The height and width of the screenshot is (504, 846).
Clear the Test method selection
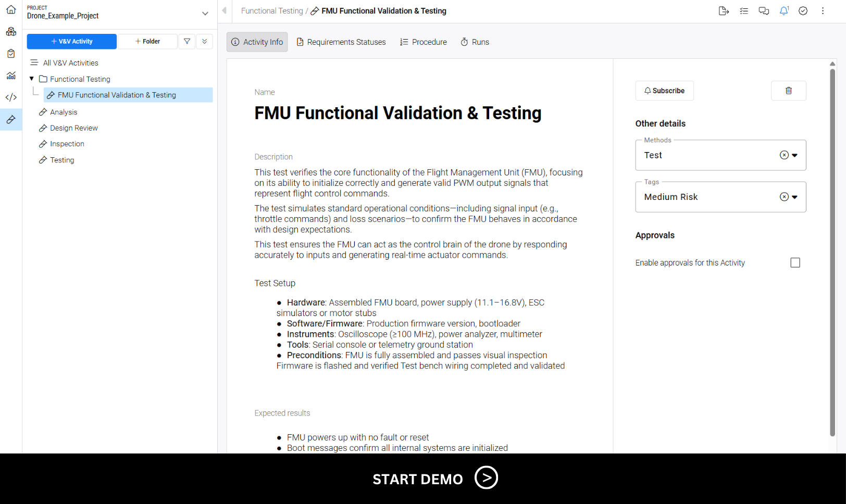783,155
